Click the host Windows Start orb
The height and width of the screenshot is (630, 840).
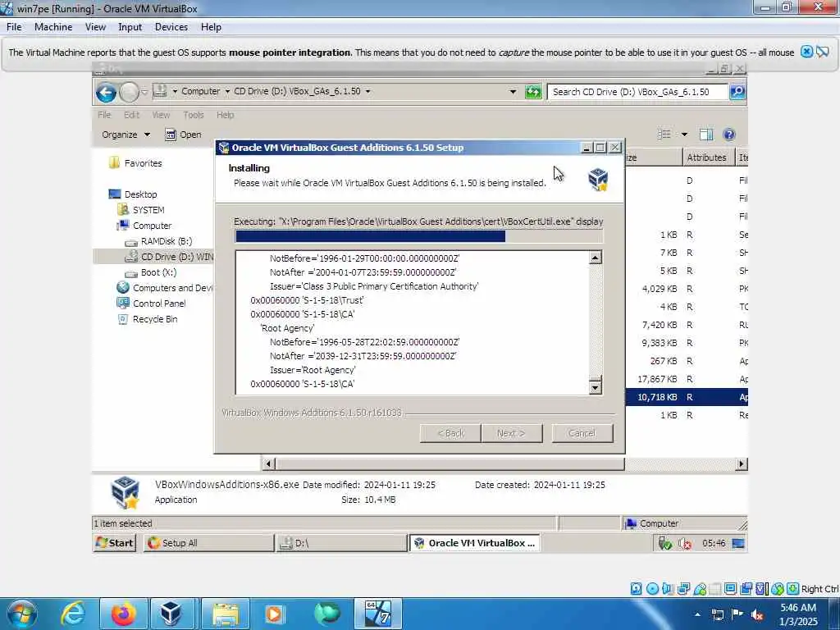tap(21, 614)
